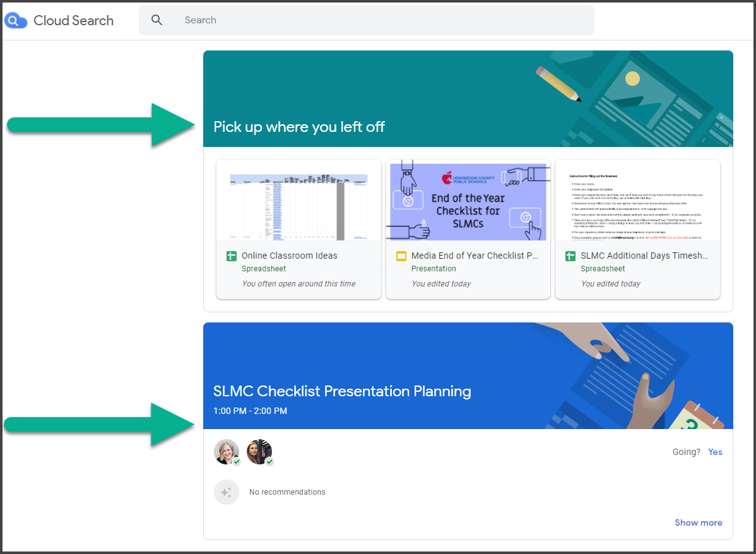Click the magnifying glass search icon

tap(157, 20)
